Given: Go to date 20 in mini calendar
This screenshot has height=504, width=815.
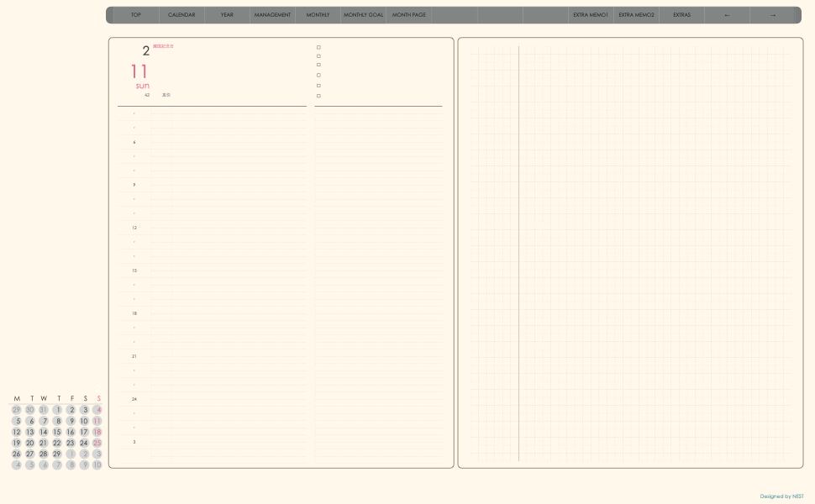Looking at the screenshot, I should click(30, 444).
